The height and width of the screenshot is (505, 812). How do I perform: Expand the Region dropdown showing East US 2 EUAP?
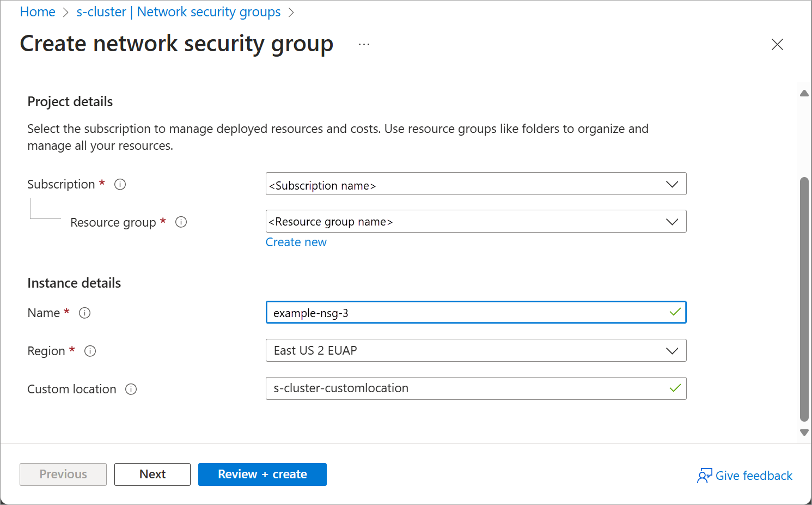click(672, 351)
